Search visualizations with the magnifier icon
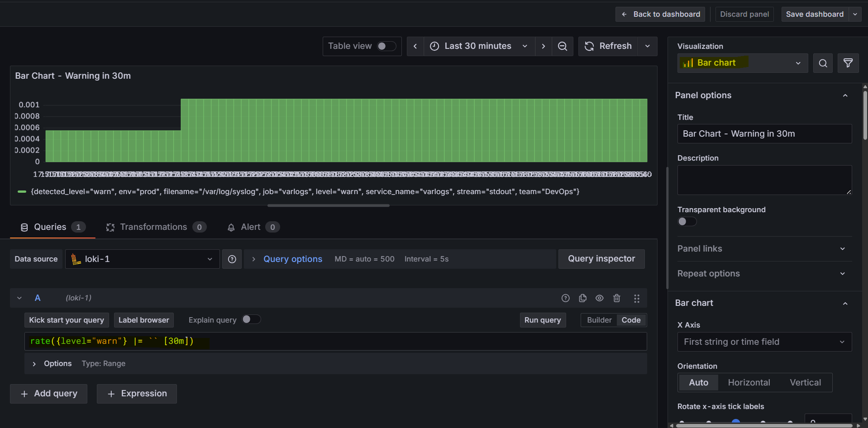This screenshot has height=428, width=868. pyautogui.click(x=823, y=63)
